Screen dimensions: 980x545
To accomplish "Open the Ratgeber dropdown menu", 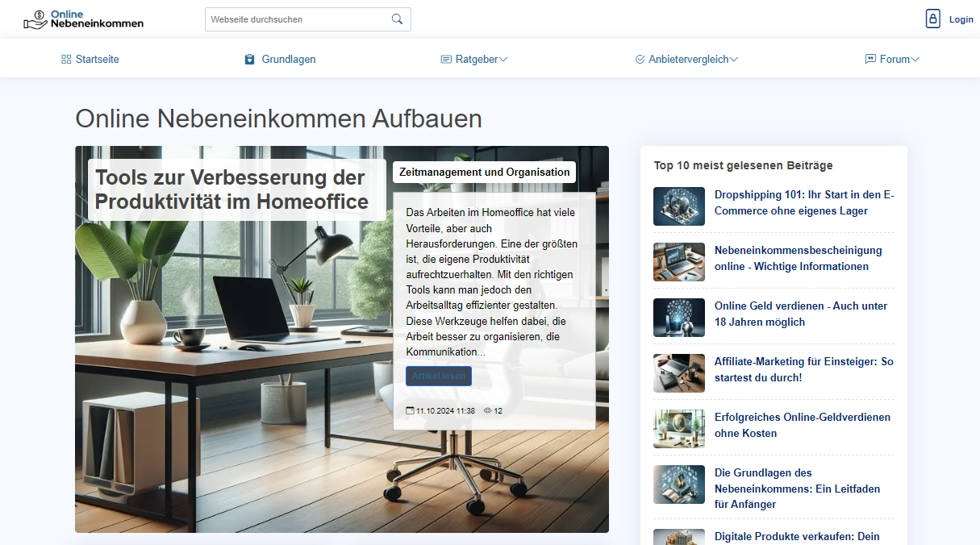I will click(x=474, y=58).
